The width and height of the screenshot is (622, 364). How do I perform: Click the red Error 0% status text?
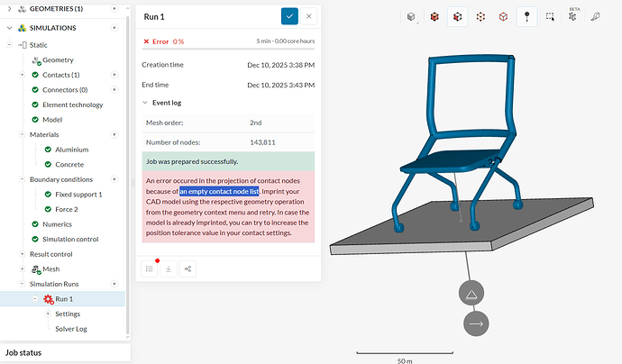164,41
